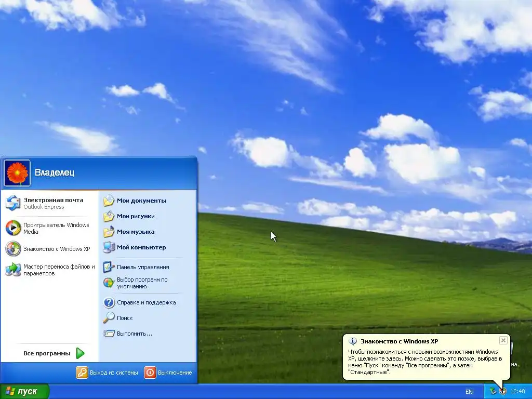This screenshot has width=532, height=399.
Task: Open the Outlook Express e-mail icon
Action: [13, 203]
